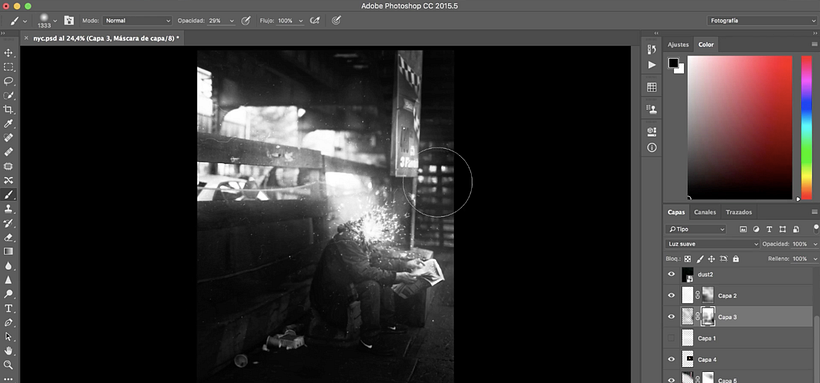The width and height of the screenshot is (820, 383).
Task: Select the Brush tool in the toolbox
Action: tap(8, 195)
